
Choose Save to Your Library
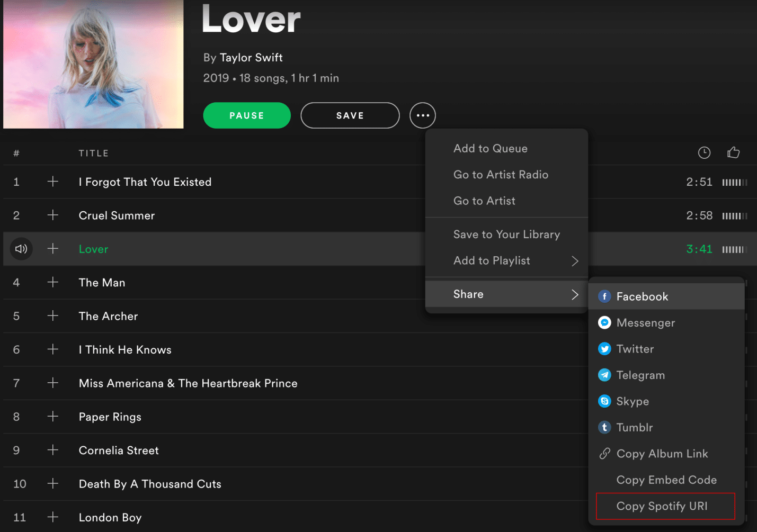tap(506, 235)
